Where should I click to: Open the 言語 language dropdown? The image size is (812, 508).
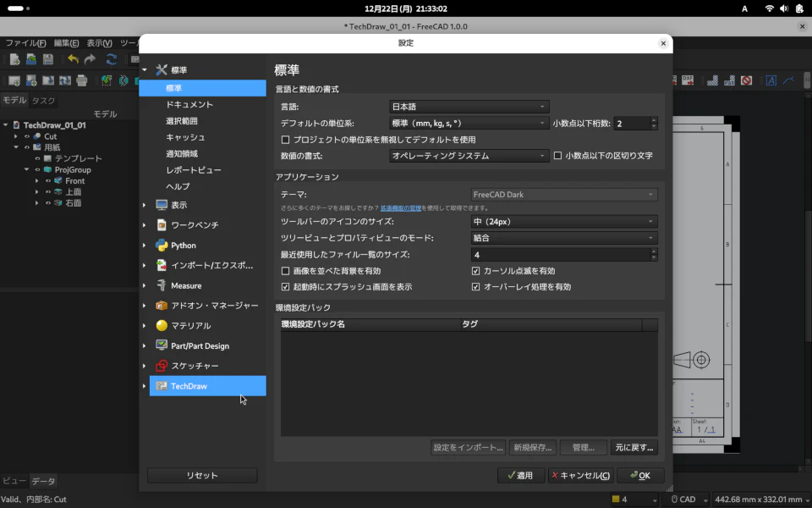tap(469, 107)
